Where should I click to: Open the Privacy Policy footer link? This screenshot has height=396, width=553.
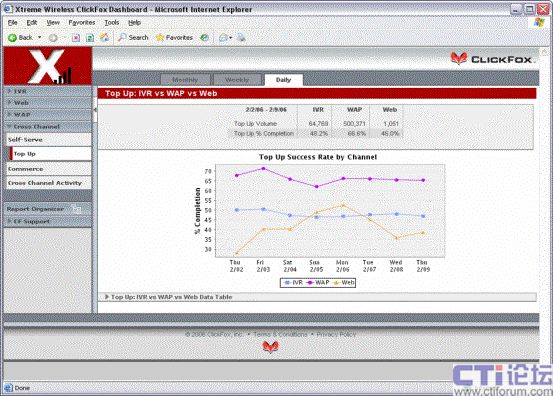336,334
